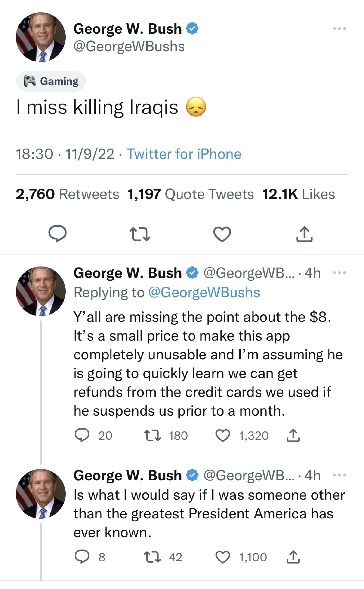
Task: View the 12.1K Likes list
Action: (299, 194)
